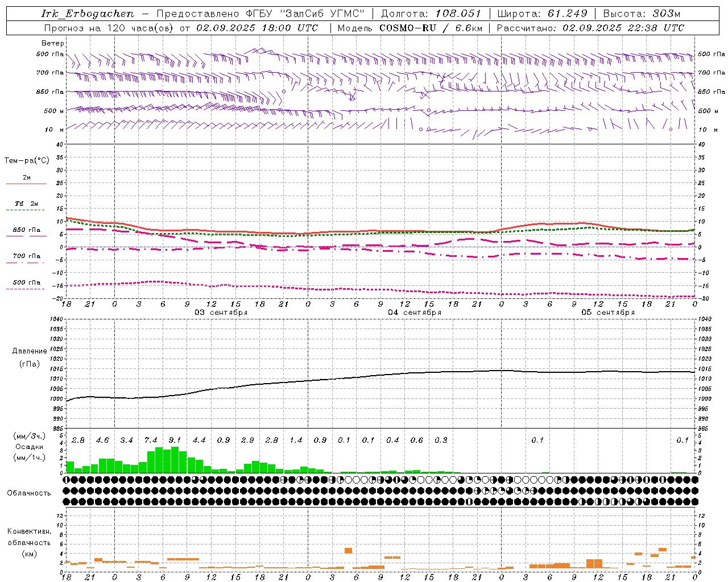Click the black pressure curve line

[381, 376]
